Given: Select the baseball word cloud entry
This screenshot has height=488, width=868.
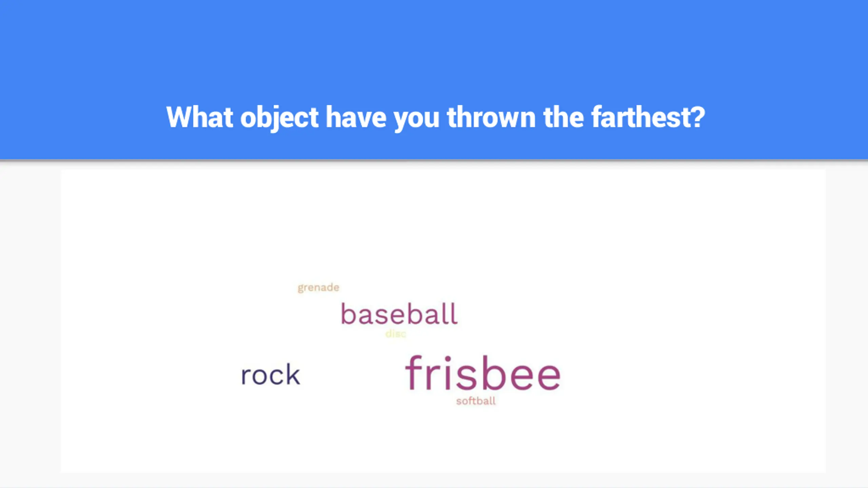Looking at the screenshot, I should tap(399, 314).
